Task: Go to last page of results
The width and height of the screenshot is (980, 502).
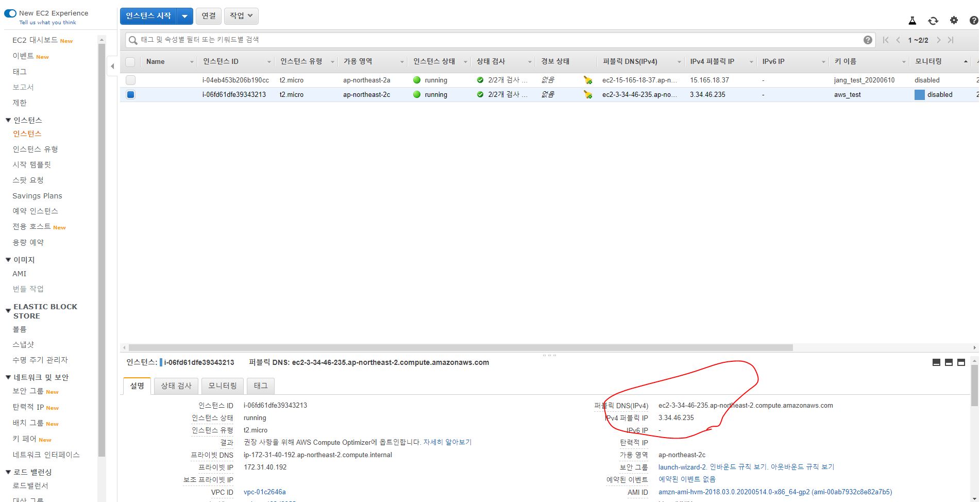Action: coord(951,40)
